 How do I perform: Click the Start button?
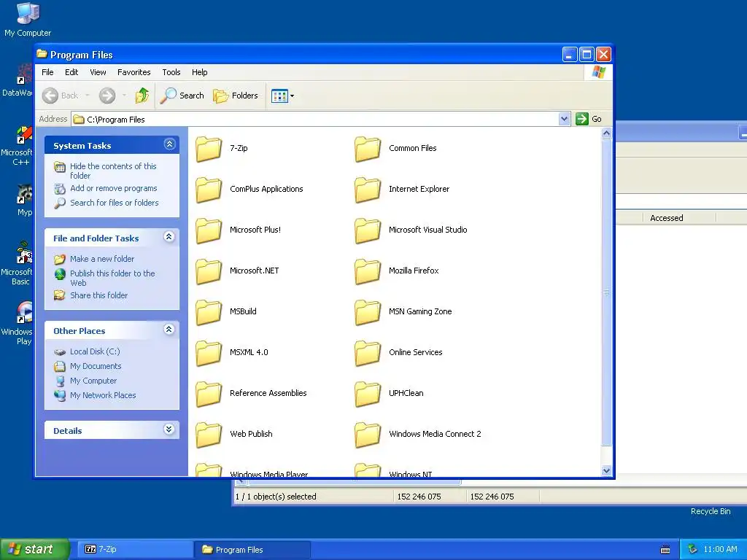coord(35,549)
